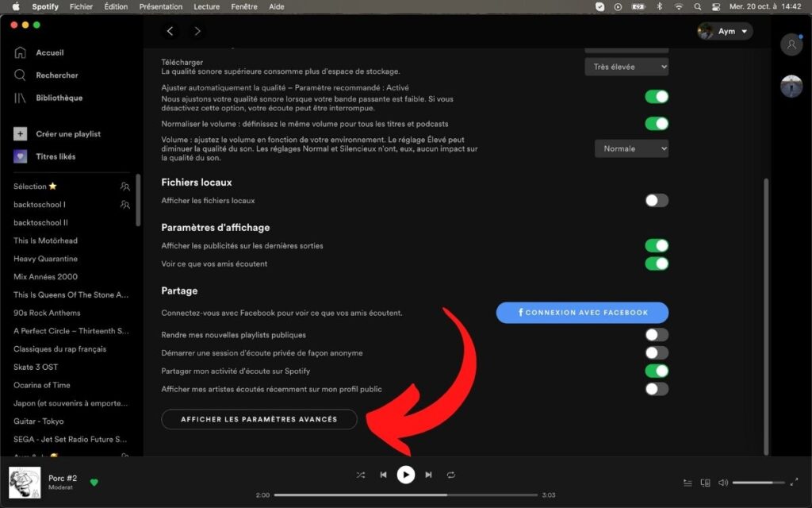Open the Lecture menu
The width and height of the screenshot is (812, 508).
coord(207,6)
